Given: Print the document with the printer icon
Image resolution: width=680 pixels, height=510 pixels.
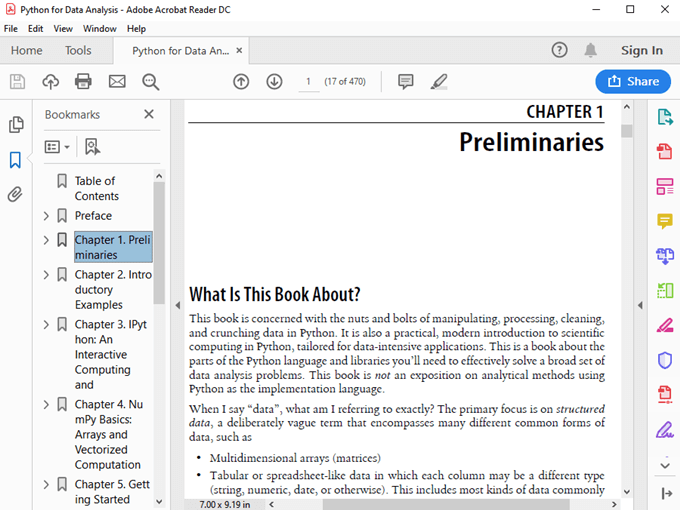Looking at the screenshot, I should 83,82.
